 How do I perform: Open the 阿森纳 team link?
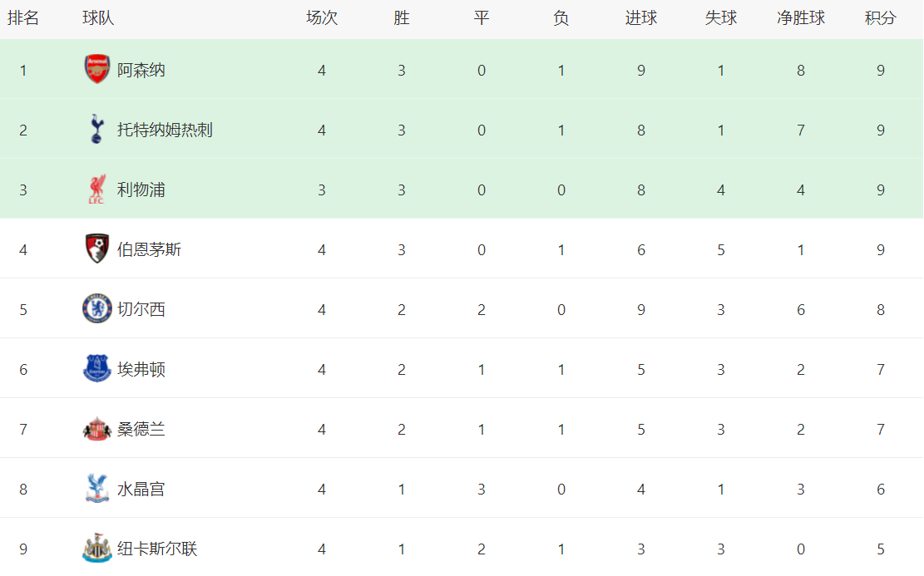pos(141,70)
